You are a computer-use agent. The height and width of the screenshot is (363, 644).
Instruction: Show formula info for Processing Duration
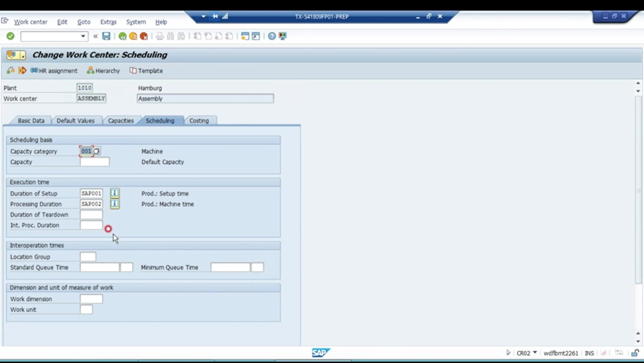[x=115, y=204]
